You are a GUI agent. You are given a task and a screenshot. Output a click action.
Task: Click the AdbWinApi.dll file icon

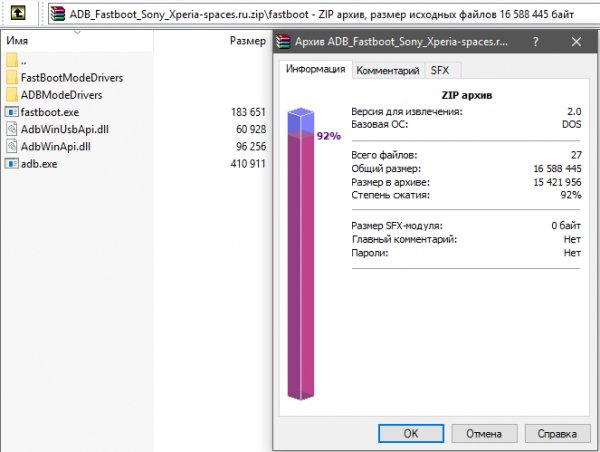12,146
